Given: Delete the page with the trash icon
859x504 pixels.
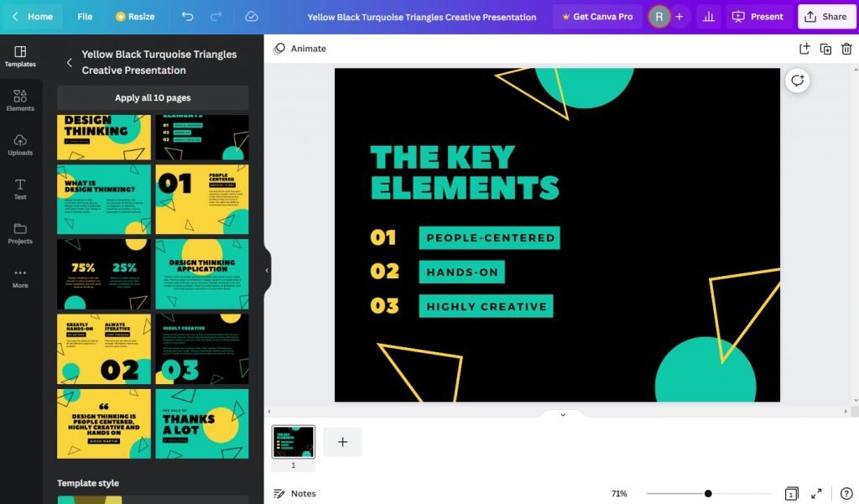Looking at the screenshot, I should click(846, 49).
